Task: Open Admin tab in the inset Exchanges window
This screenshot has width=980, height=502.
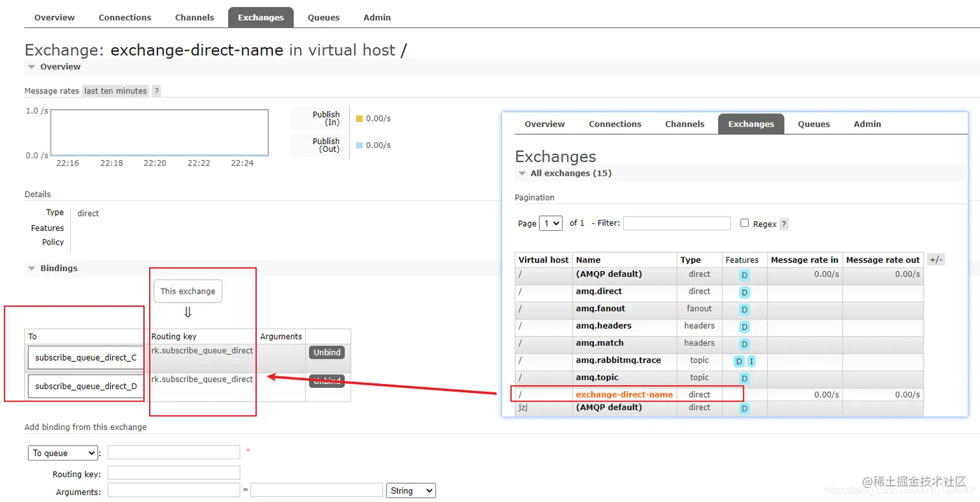Action: (x=867, y=124)
